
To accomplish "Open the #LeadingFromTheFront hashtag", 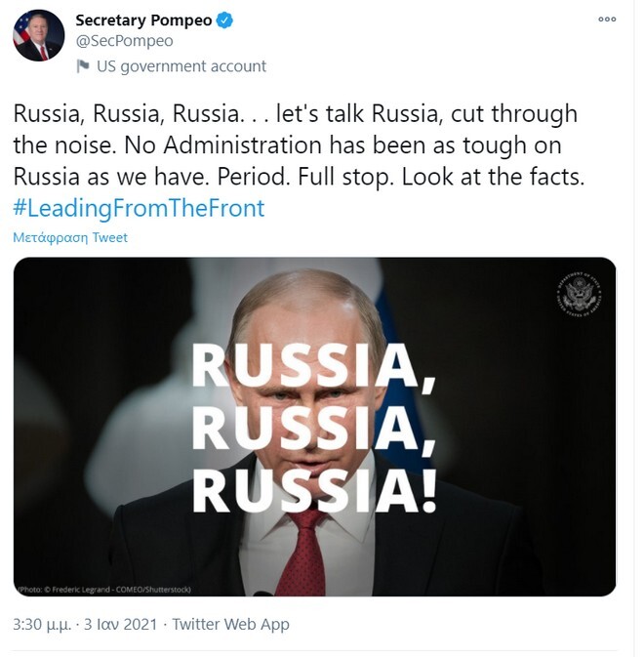I will (139, 208).
